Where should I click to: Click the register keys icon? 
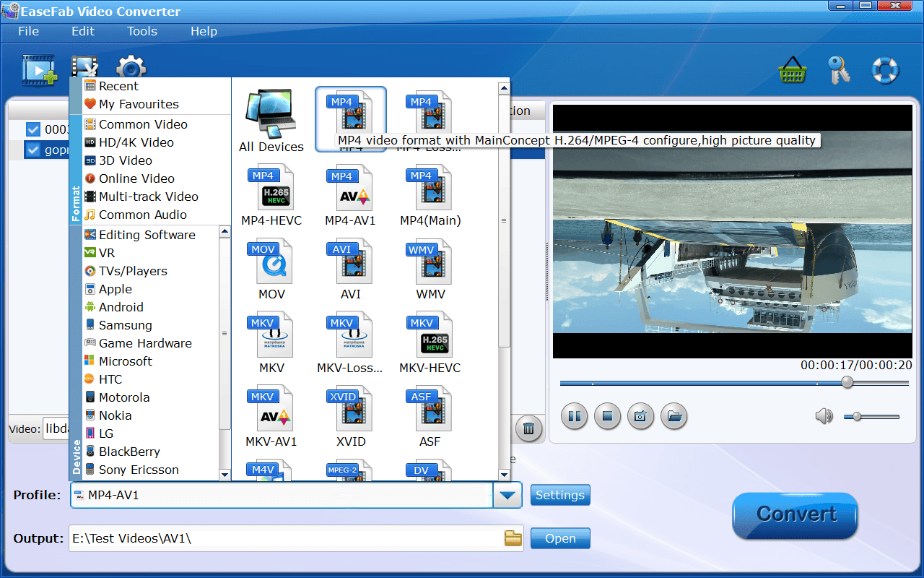pyautogui.click(x=839, y=70)
